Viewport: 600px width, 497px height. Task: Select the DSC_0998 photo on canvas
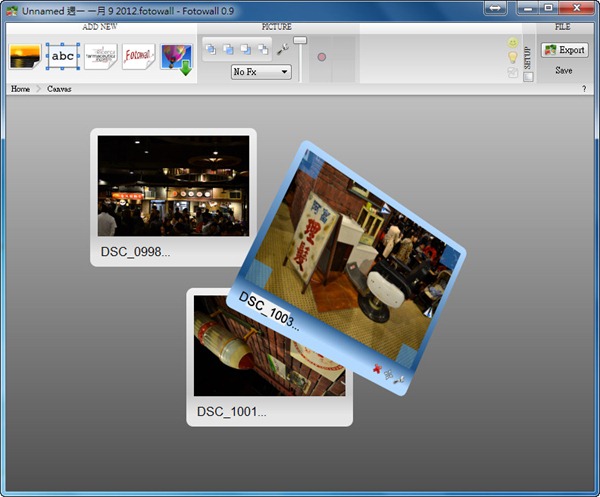pos(173,186)
